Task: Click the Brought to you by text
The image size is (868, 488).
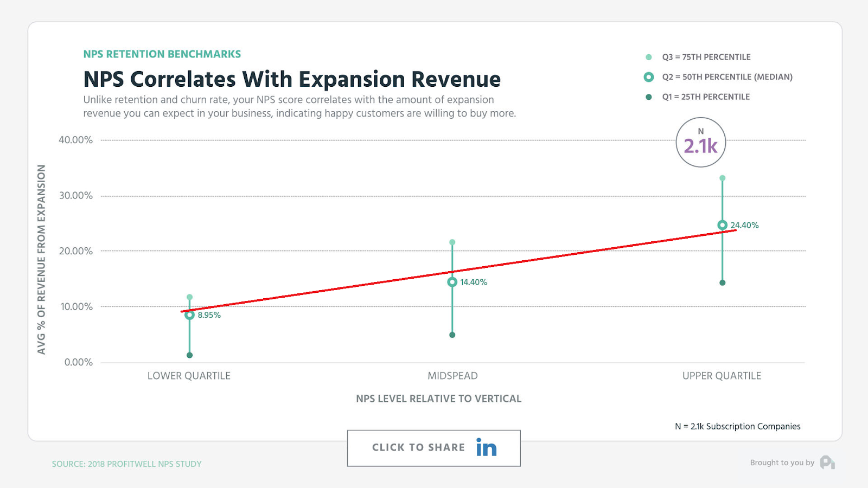Action: pyautogui.click(x=782, y=463)
